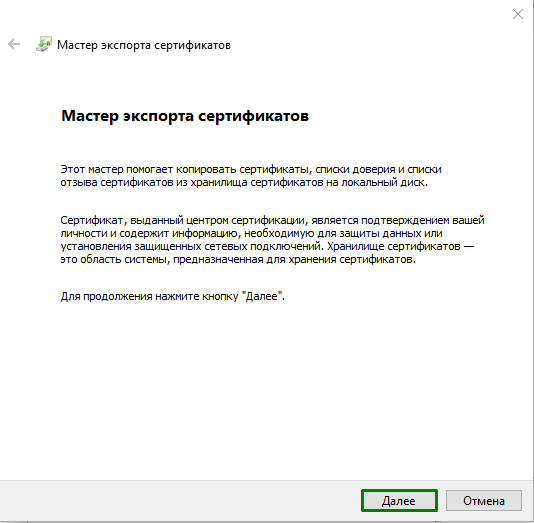Click the words подтверждением вашей in second paragraph
Viewport: 534px width, 523px height.
(423, 221)
